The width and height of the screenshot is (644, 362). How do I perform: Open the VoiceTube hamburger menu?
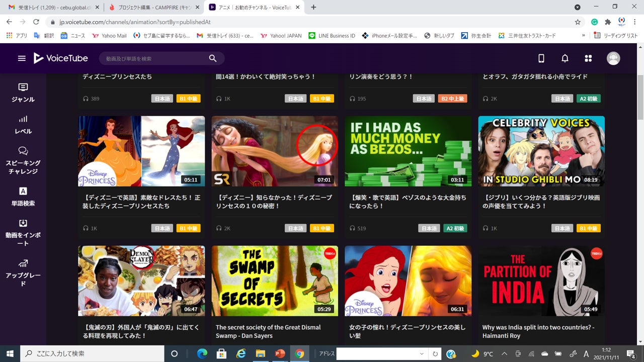(x=22, y=58)
